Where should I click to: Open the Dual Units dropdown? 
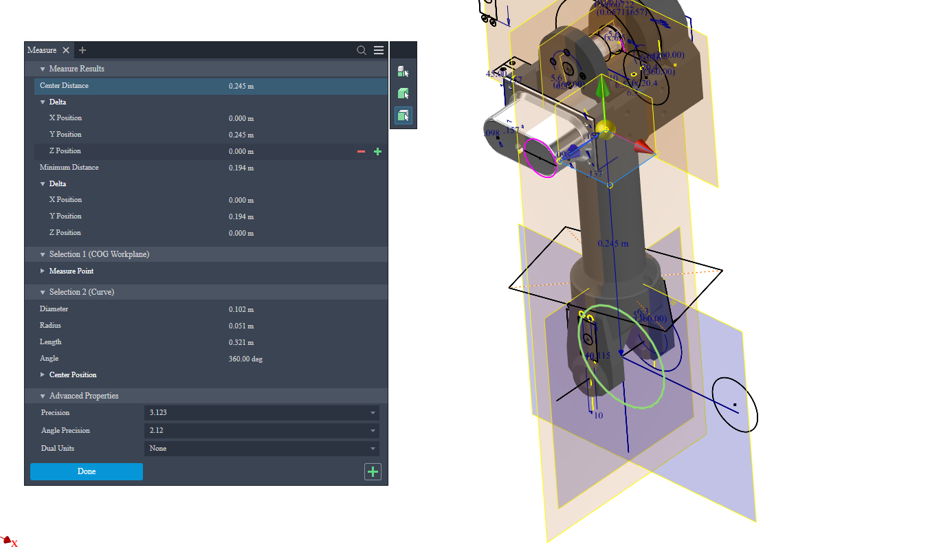point(262,449)
